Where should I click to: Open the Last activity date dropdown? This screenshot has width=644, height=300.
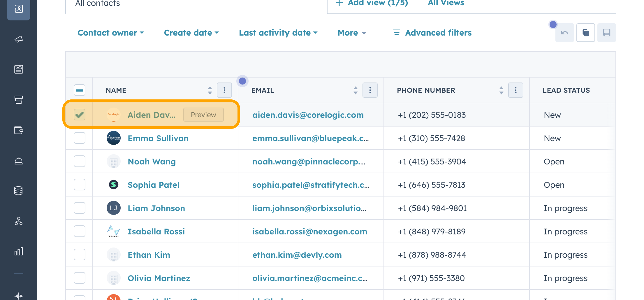coord(278,33)
